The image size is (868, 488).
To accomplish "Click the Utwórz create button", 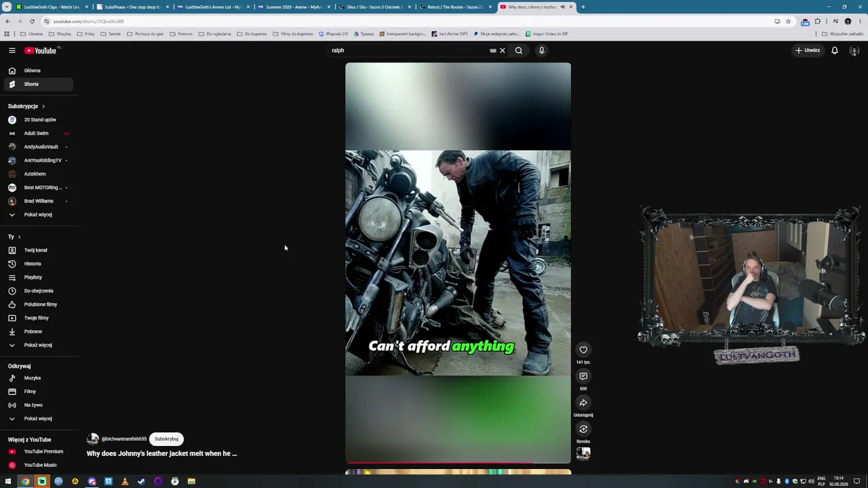I will coord(808,50).
